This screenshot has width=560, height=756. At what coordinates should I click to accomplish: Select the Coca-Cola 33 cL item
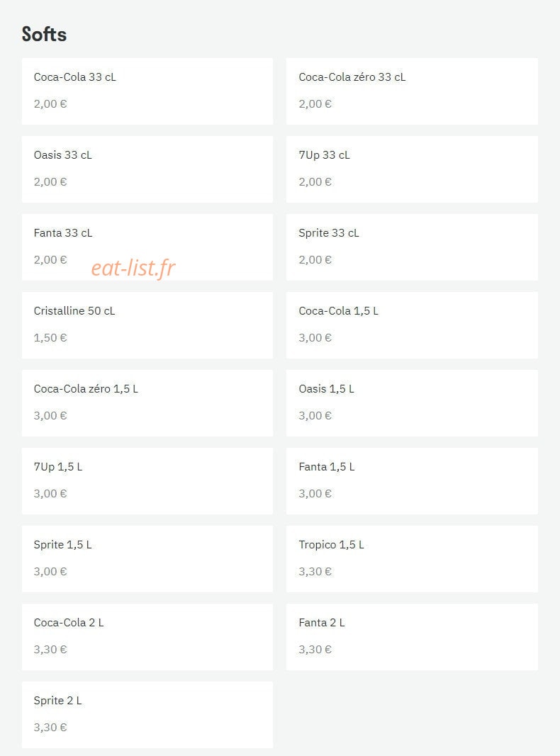147,91
